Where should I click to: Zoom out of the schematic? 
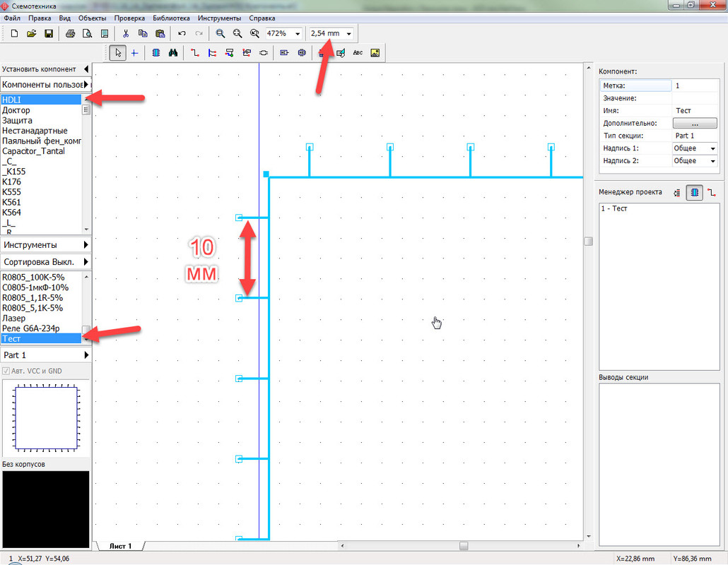pyautogui.click(x=237, y=33)
